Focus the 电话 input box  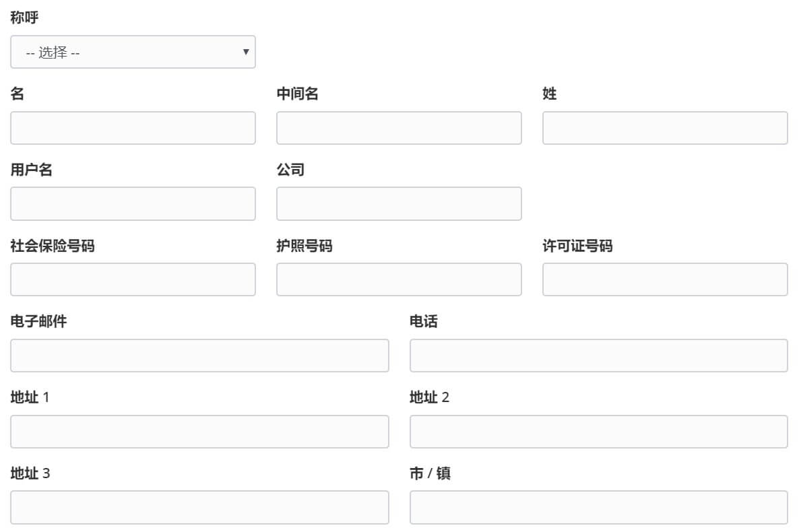click(x=598, y=356)
